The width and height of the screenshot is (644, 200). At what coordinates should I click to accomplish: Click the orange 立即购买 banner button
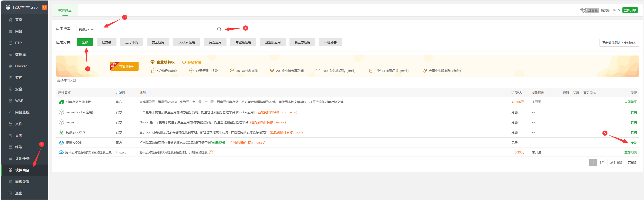(124, 66)
